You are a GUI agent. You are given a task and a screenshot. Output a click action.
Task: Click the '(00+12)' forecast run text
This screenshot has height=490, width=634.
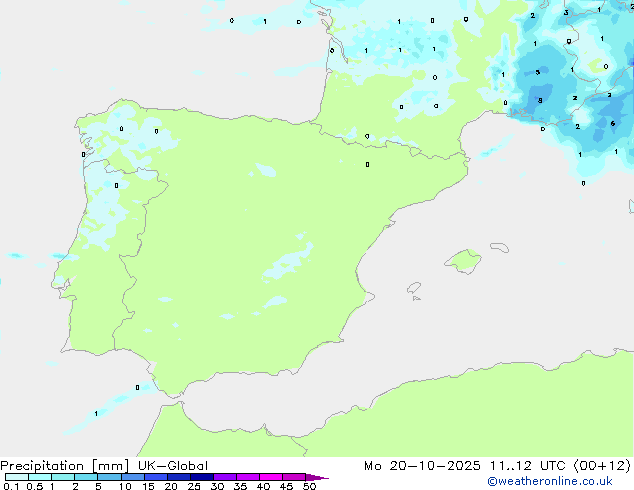click(x=602, y=466)
